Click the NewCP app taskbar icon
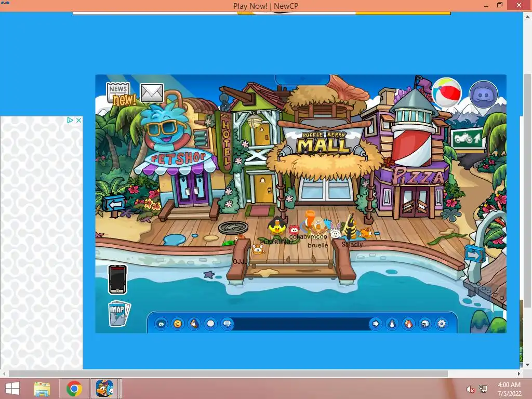The width and height of the screenshot is (532, 399). click(104, 389)
